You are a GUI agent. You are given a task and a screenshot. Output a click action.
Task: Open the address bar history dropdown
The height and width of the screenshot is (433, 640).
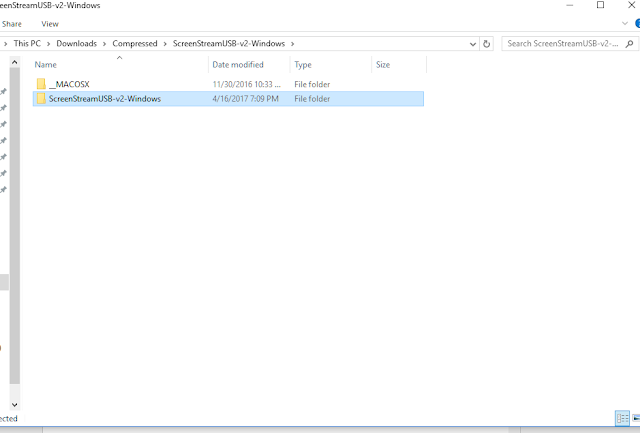click(473, 44)
